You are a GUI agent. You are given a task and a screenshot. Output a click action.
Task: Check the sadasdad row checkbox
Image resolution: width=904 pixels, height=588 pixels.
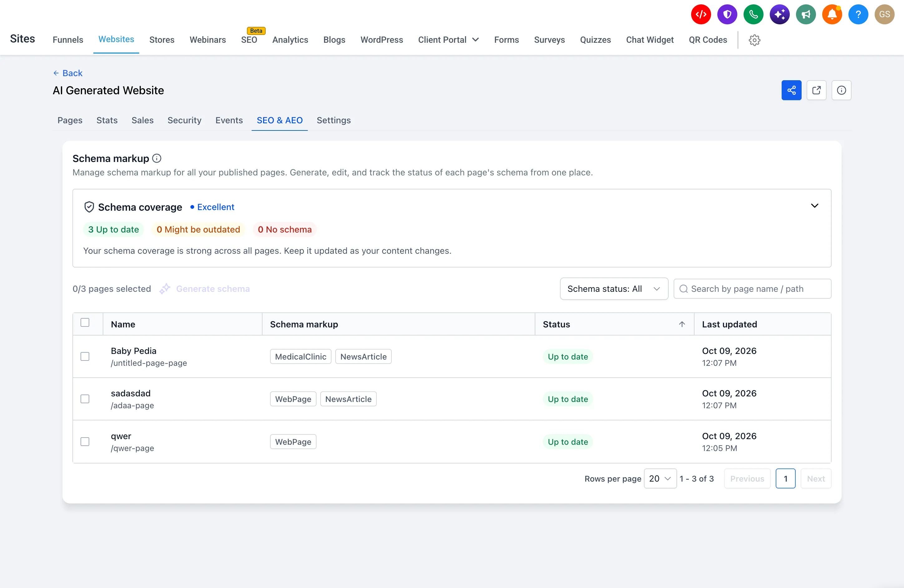point(85,399)
